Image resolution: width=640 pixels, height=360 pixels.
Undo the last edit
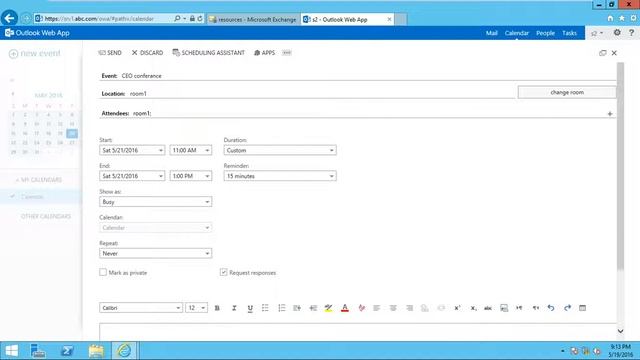551,308
